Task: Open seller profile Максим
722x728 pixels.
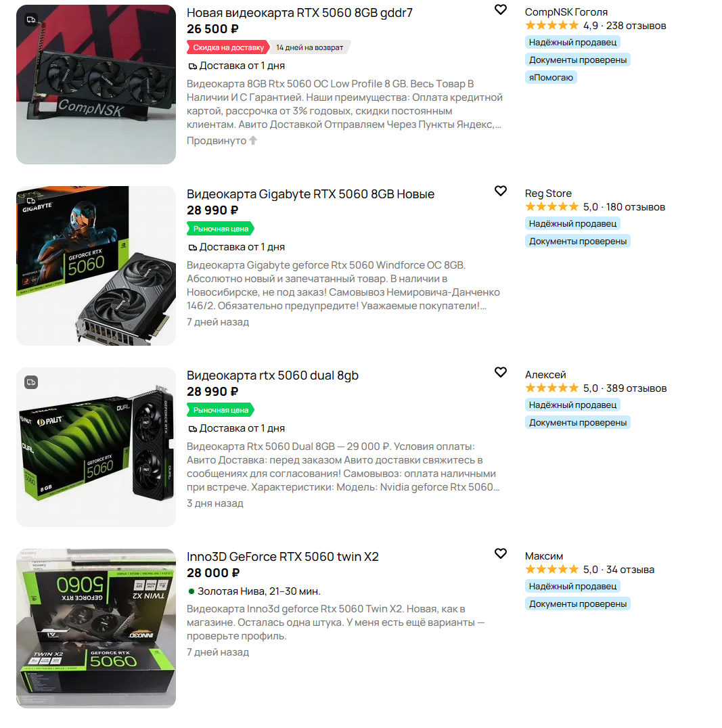Action: pyautogui.click(x=544, y=556)
